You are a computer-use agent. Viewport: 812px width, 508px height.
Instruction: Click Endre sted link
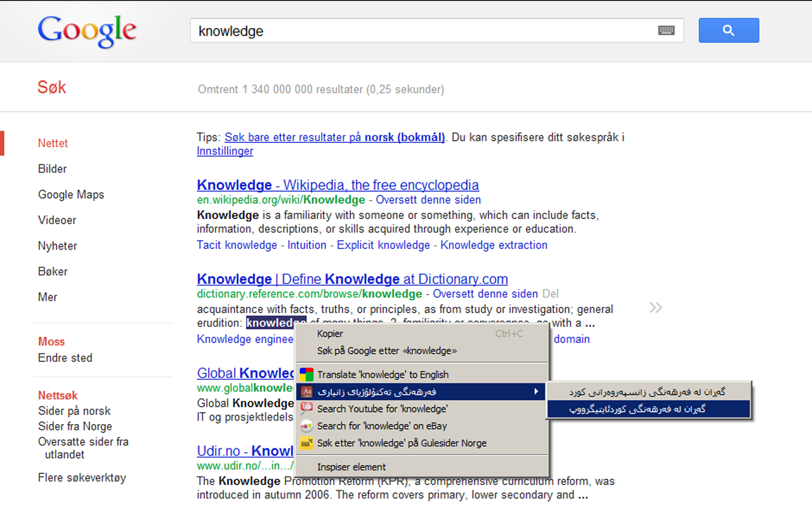(65, 358)
